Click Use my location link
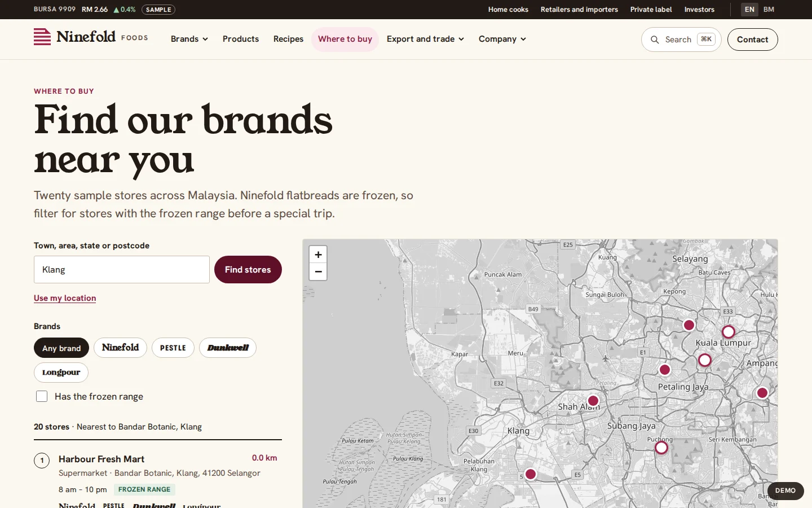This screenshot has height=508, width=812. pos(65,298)
